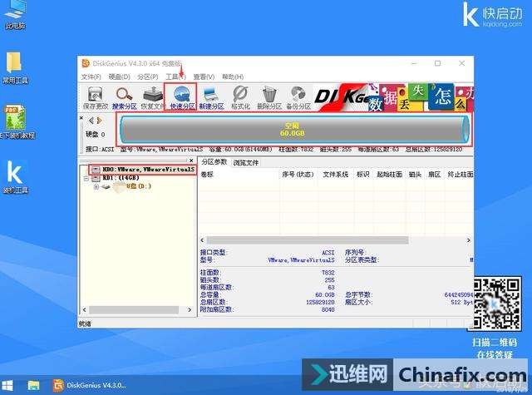
Task: Click the partition table's left scroll arrow
Action: click(x=203, y=240)
